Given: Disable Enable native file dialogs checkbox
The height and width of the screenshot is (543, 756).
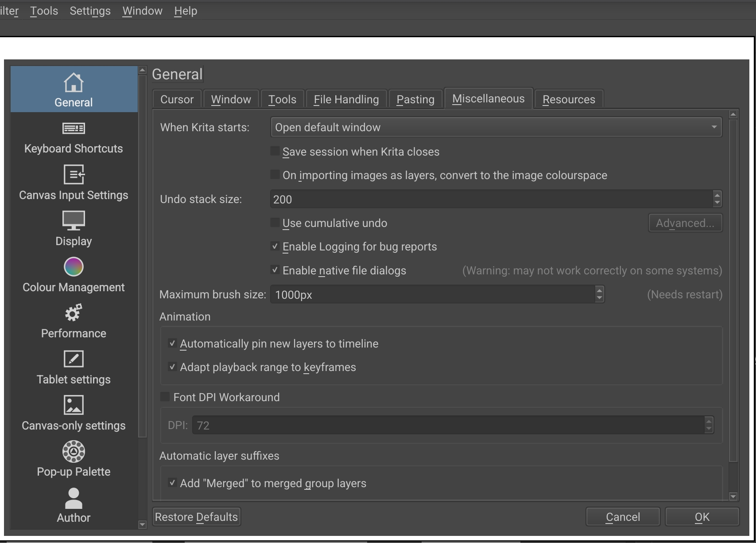Looking at the screenshot, I should pyautogui.click(x=275, y=270).
